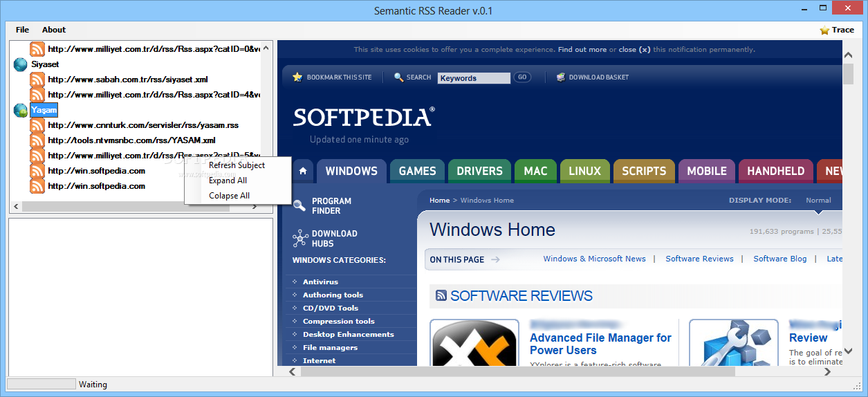The image size is (868, 397).
Task: Open the Desktop Enhancements category
Action: pos(349,335)
